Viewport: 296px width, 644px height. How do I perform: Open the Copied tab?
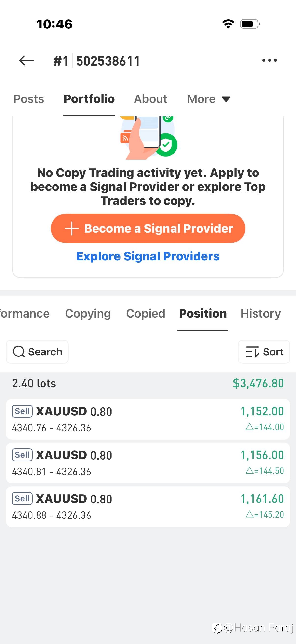(x=145, y=313)
